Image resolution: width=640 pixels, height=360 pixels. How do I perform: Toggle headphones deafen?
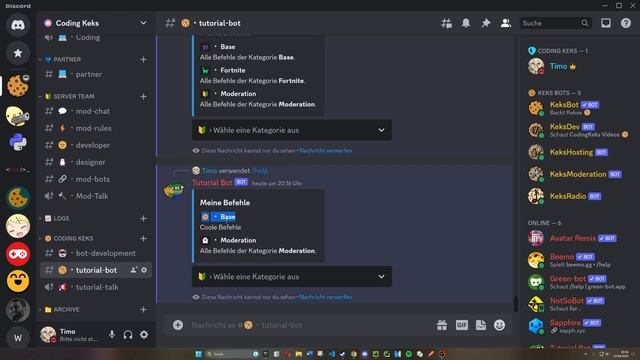[128, 335]
